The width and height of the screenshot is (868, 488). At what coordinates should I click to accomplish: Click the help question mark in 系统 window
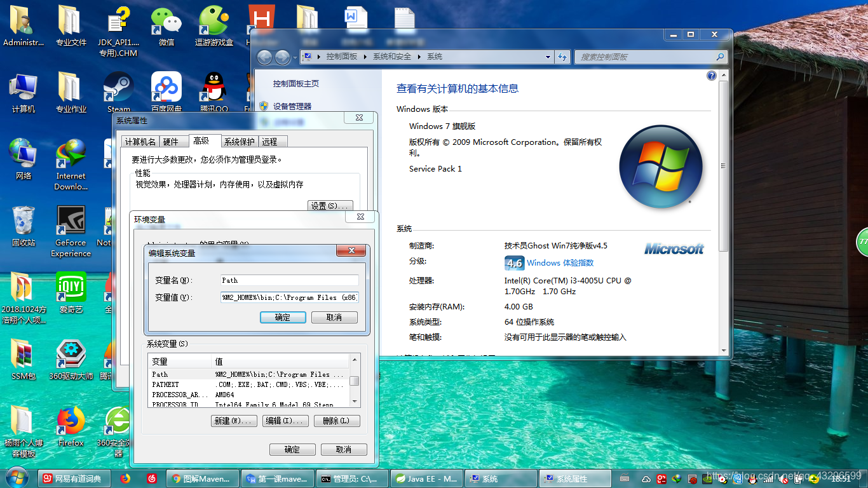tap(712, 76)
